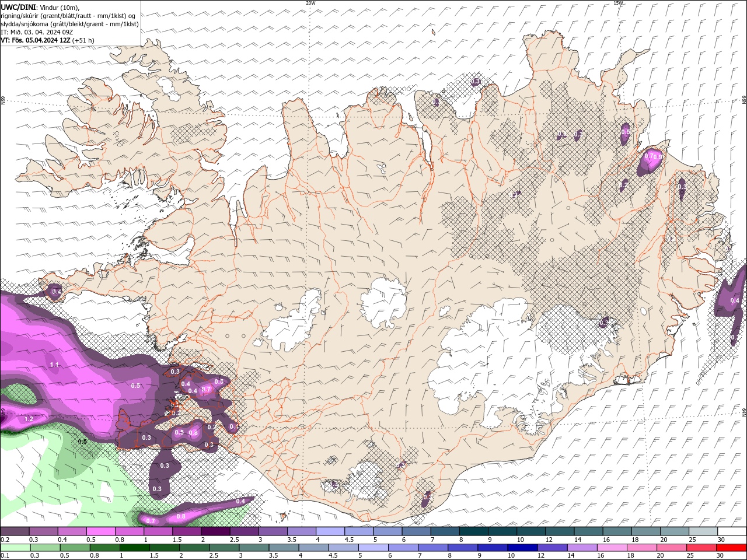The height and width of the screenshot is (560, 747).
Task: Click dark blue rain swatch between 10 and 12
Action: coord(522,547)
